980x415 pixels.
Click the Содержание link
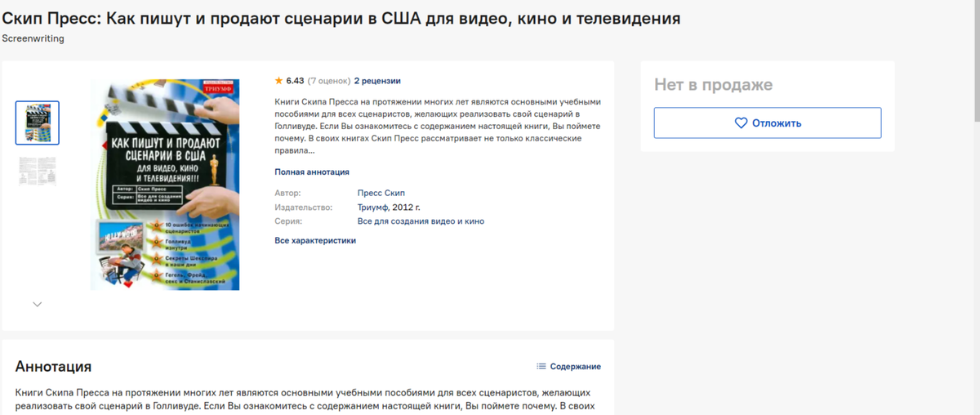tap(575, 367)
